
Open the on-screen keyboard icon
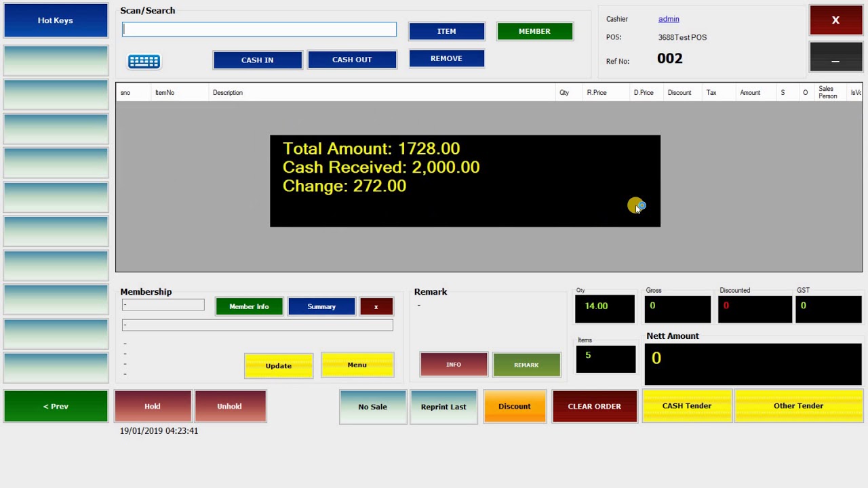click(144, 62)
